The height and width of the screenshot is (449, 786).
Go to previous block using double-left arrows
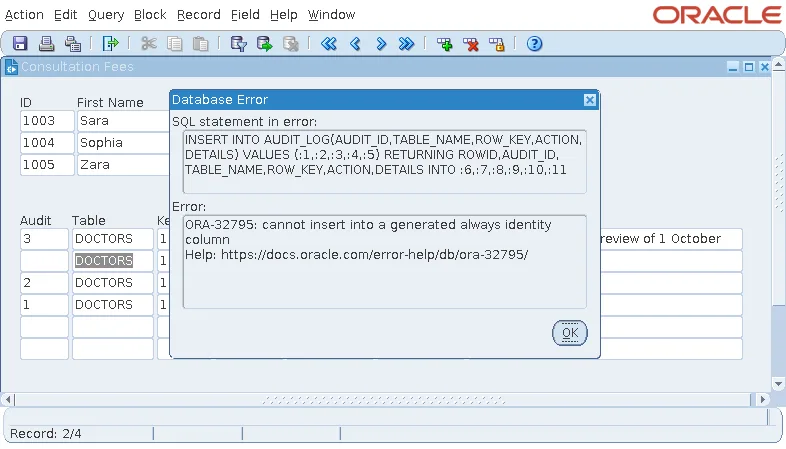coord(329,44)
